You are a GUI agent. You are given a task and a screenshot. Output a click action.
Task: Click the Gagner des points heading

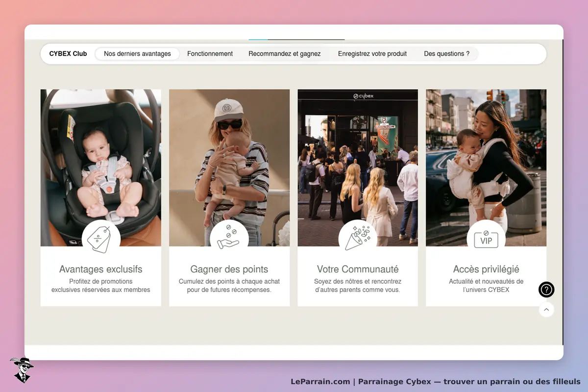[x=229, y=269]
